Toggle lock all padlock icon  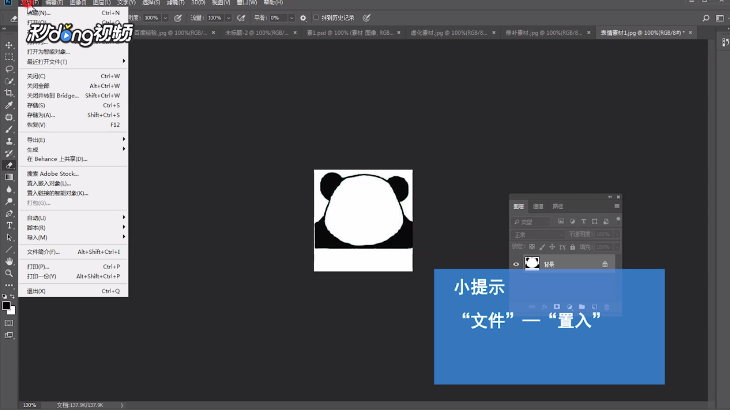point(573,247)
